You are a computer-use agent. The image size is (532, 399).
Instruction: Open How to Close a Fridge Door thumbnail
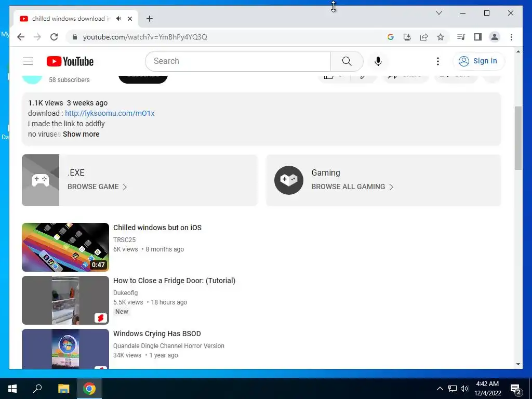tap(65, 300)
